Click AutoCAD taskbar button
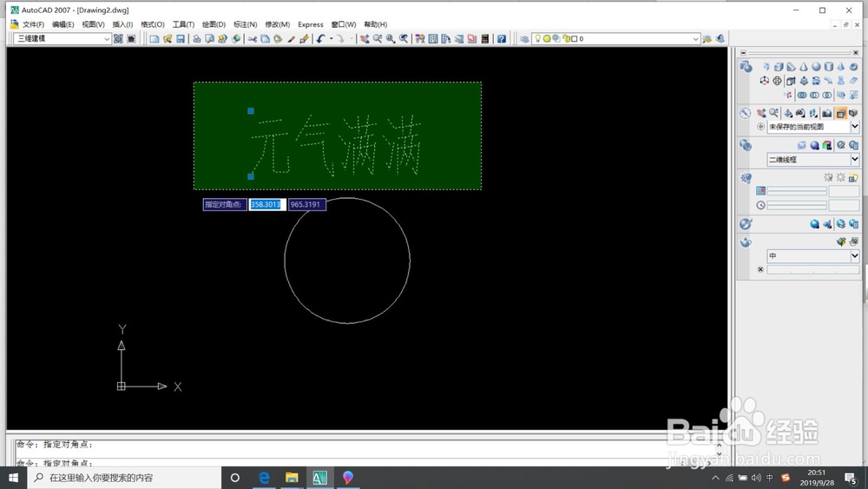868x489 pixels. coord(319,478)
